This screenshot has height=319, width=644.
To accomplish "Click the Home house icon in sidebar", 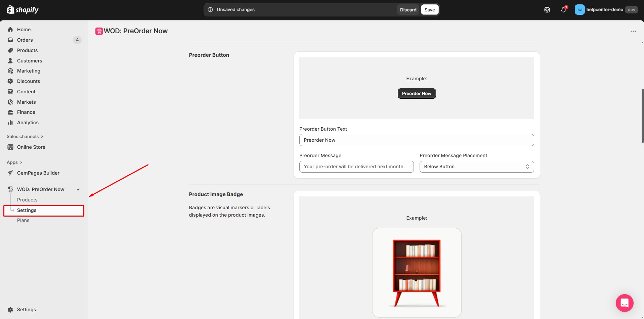I will [x=10, y=30].
